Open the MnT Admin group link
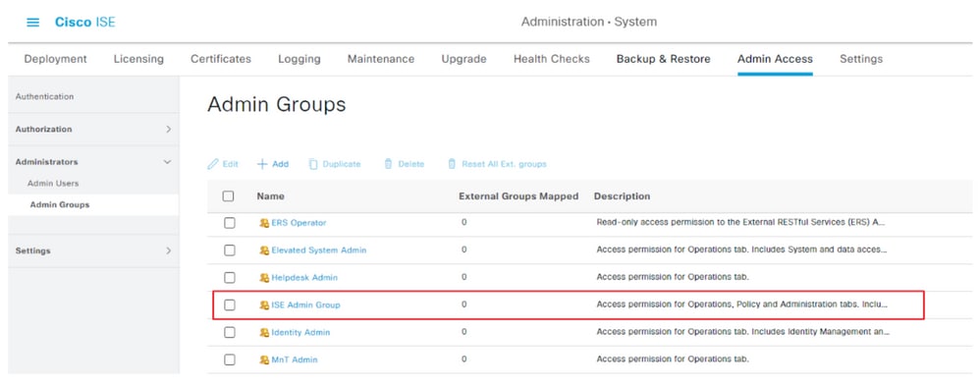This screenshot has height=387, width=980. point(295,360)
